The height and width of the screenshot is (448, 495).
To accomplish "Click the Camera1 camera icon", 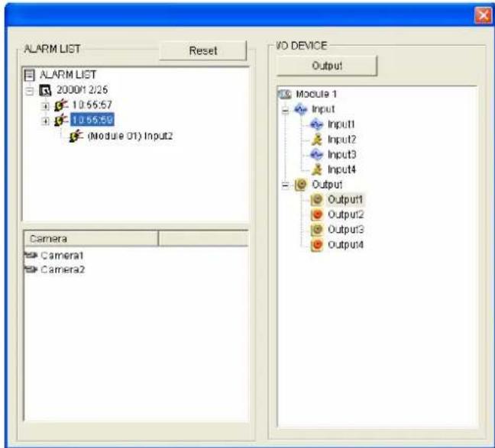I will point(31,255).
